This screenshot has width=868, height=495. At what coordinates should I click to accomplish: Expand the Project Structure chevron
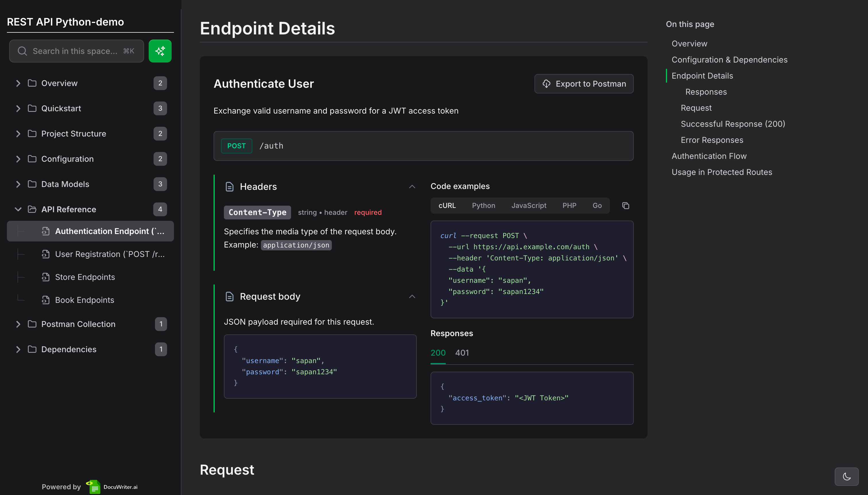(x=18, y=134)
